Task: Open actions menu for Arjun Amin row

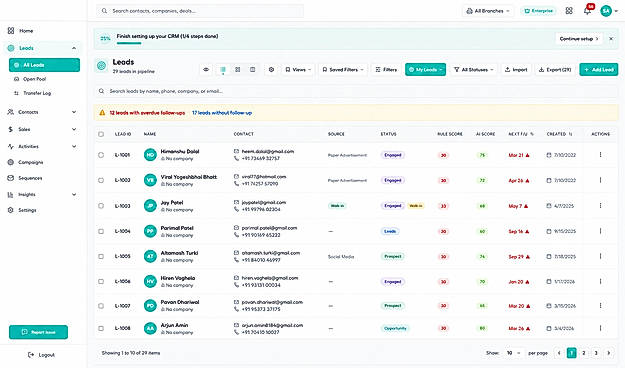Action: [600, 328]
